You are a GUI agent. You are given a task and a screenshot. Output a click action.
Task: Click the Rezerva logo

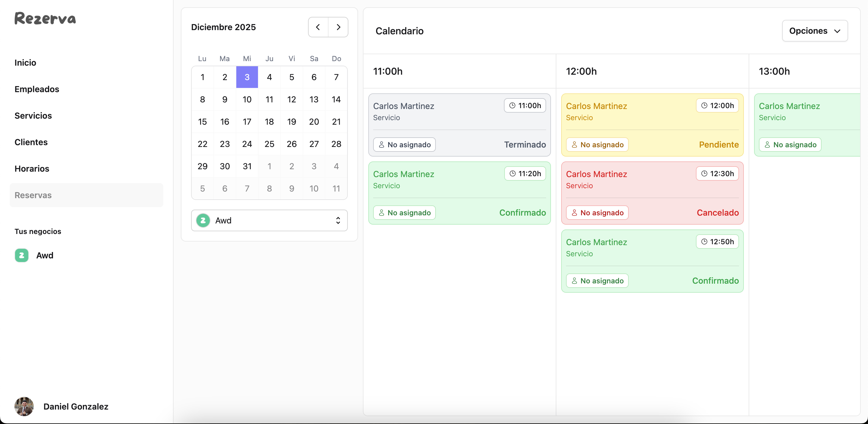pos(45,18)
